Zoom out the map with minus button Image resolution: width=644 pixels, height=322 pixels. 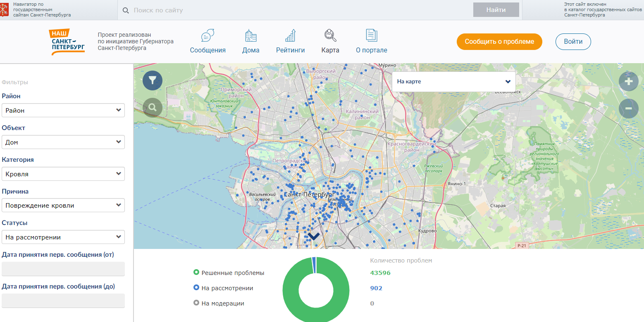pyautogui.click(x=629, y=109)
